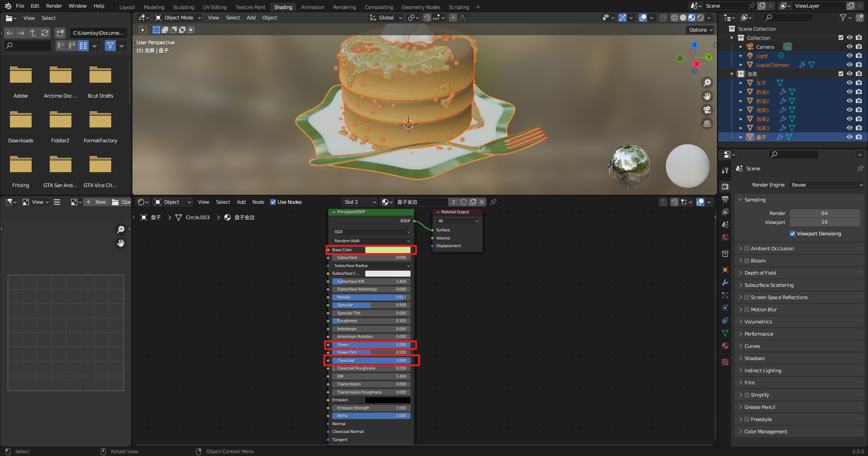Click the material user count 2 button
This screenshot has height=456, width=868.
click(453, 202)
